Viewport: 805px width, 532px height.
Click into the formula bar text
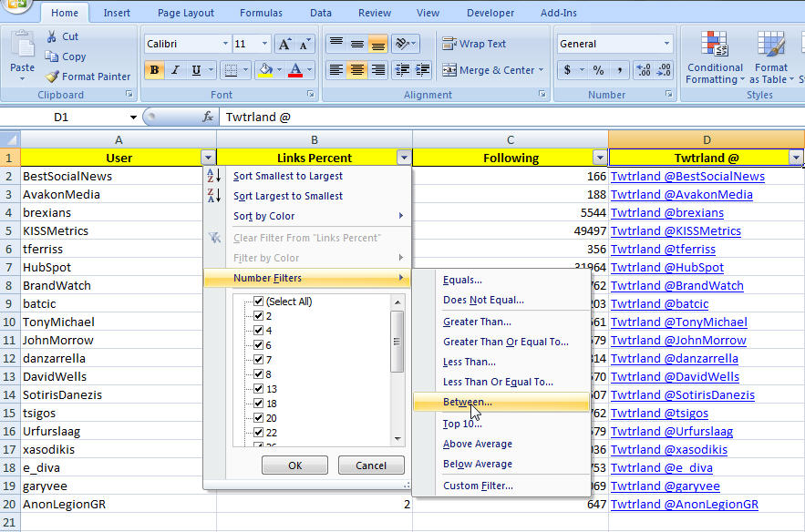[456, 117]
